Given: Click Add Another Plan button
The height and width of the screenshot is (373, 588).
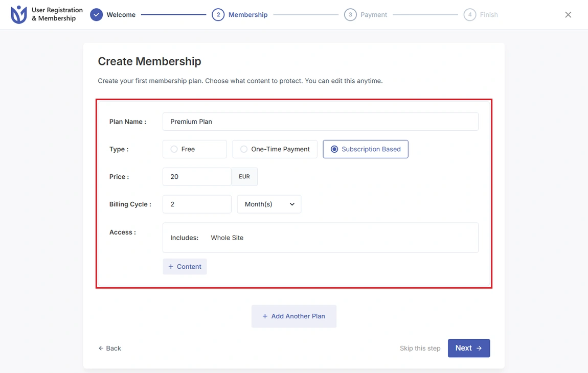Looking at the screenshot, I should click(294, 316).
